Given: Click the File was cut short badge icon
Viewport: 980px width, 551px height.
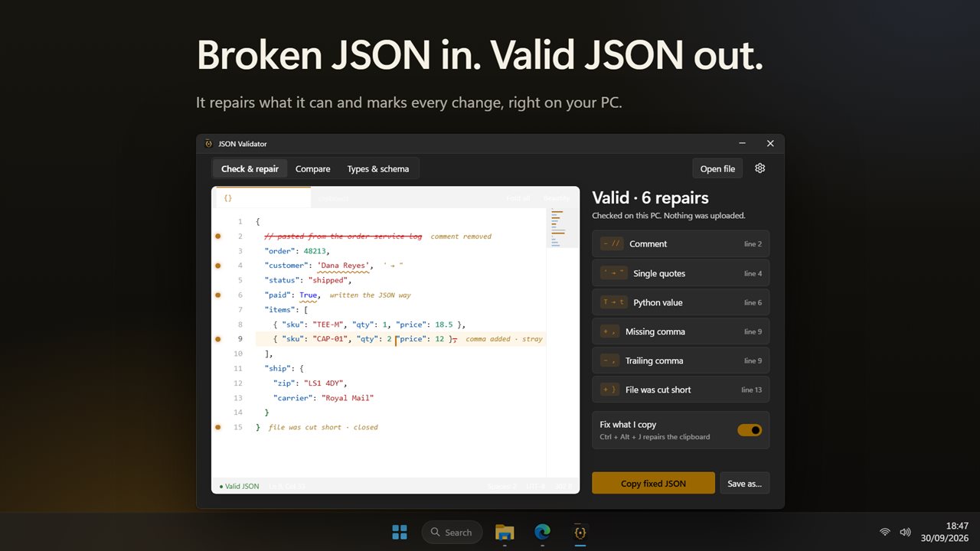Looking at the screenshot, I should pyautogui.click(x=610, y=390).
